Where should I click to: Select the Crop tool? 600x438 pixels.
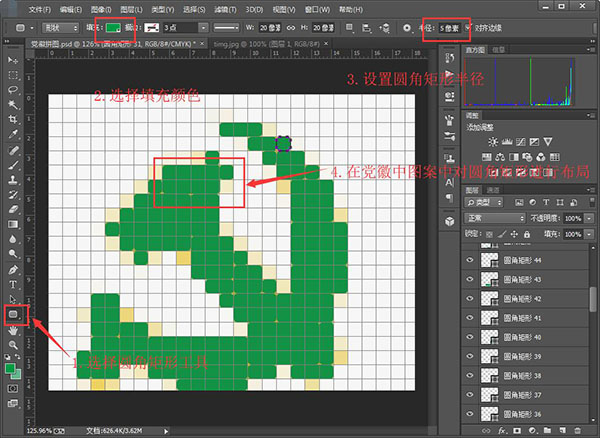tap(13, 119)
